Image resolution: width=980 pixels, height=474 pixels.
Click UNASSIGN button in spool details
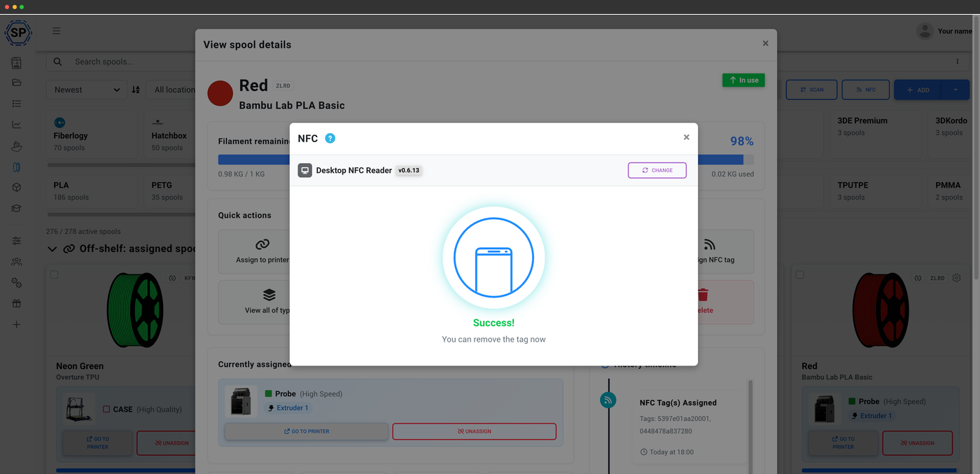pyautogui.click(x=475, y=431)
